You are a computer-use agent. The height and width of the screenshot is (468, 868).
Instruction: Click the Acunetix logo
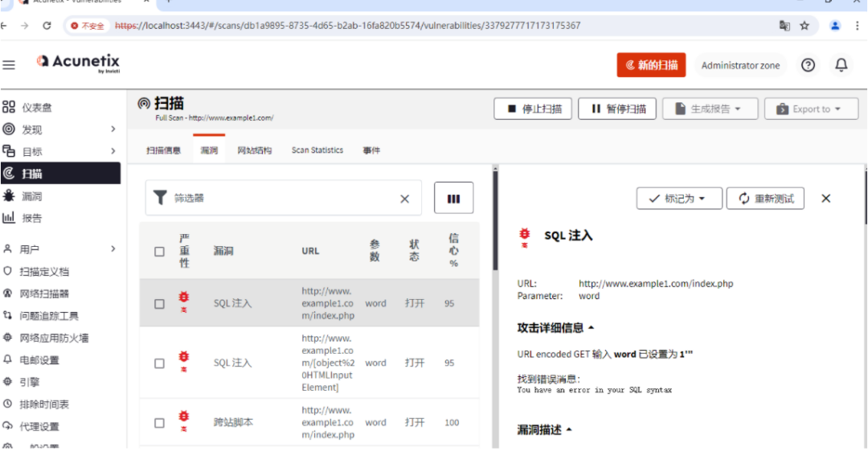point(78,64)
